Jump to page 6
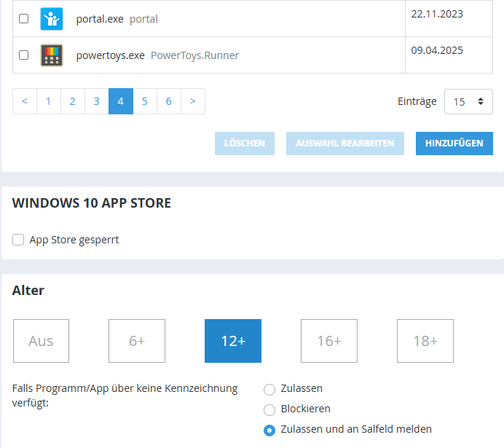The width and height of the screenshot is (504, 448). pos(169,101)
